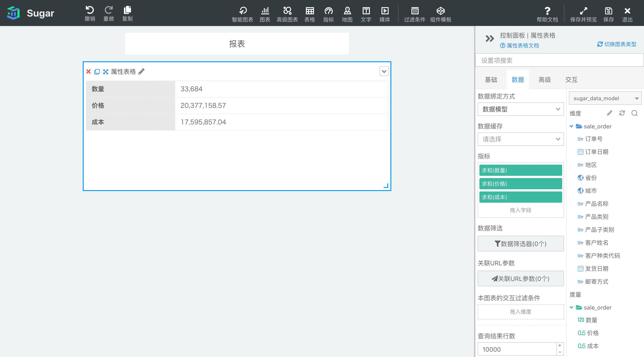Select the 数量 measure field

[x=587, y=320]
